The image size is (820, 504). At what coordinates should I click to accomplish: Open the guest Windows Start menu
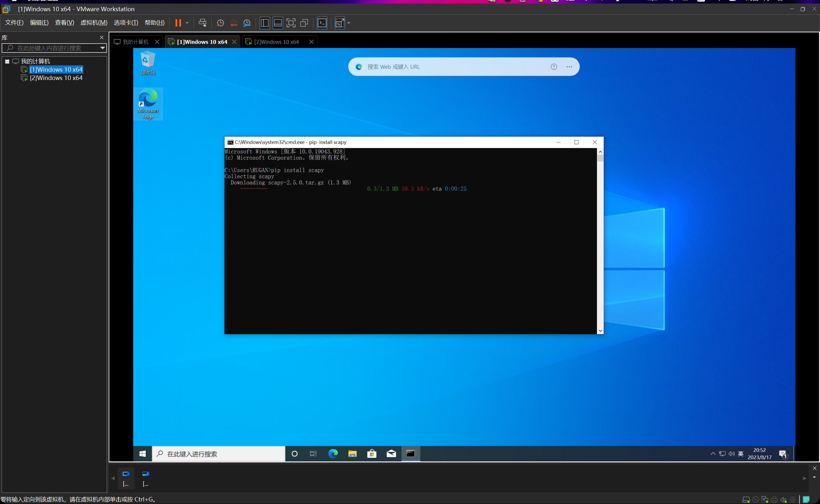coord(143,454)
